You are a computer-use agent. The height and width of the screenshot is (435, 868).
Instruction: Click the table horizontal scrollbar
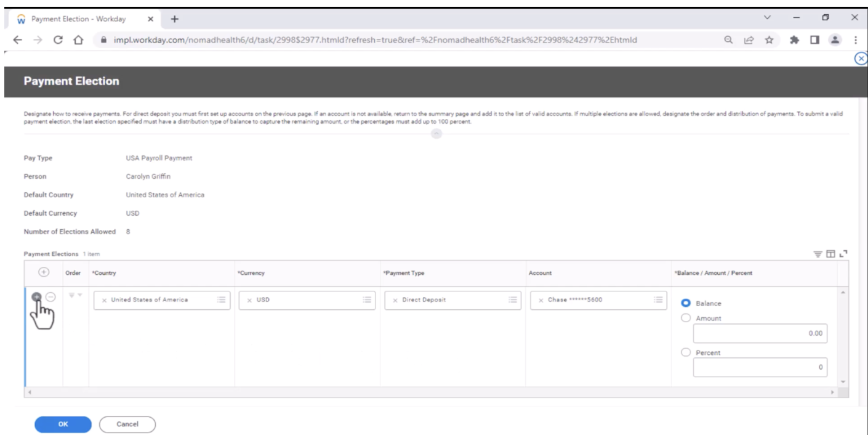[x=431, y=392]
